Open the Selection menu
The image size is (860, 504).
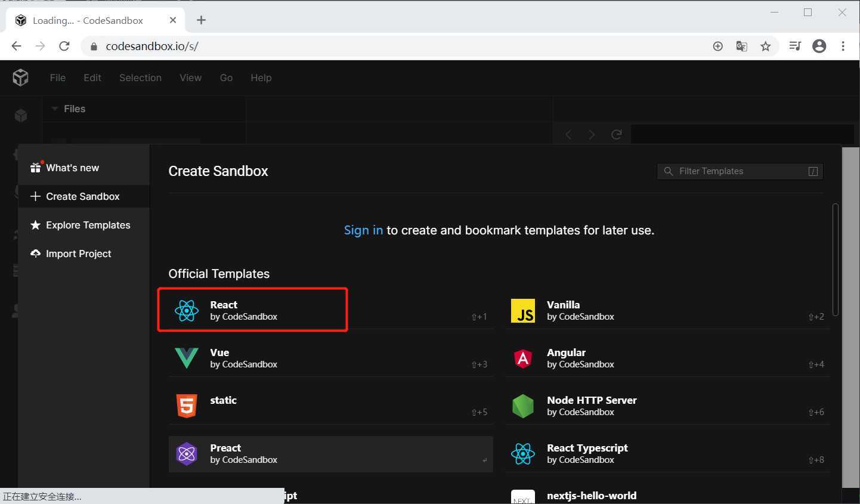(140, 78)
